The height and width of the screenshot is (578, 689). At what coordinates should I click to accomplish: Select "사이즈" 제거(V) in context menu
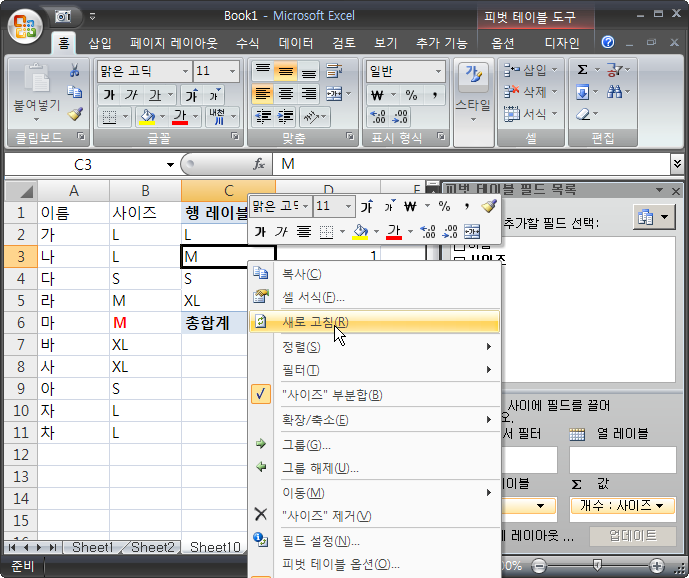tap(374, 516)
